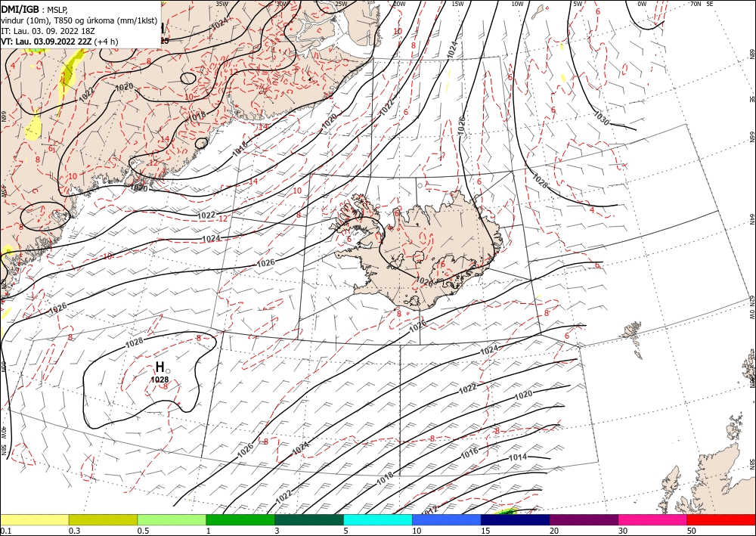This screenshot has height=536, width=756.
Task: Click the 'IT: Lau. 03. 09. 2022 18Z' line
Action: pos(47,31)
